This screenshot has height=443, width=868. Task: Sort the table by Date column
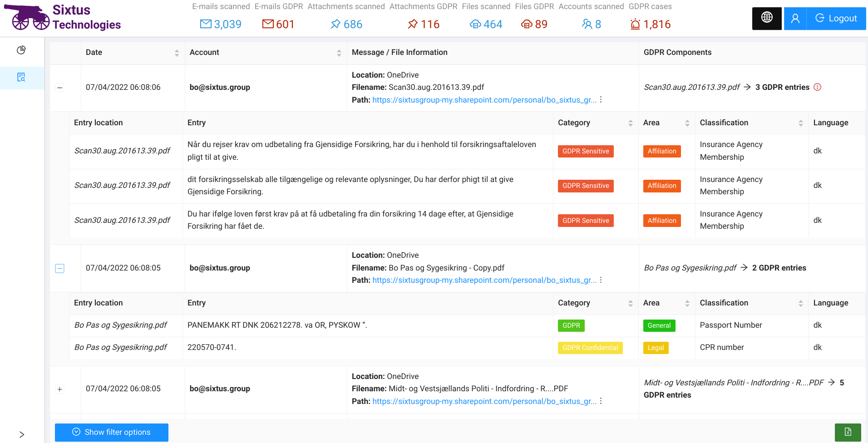(x=177, y=53)
